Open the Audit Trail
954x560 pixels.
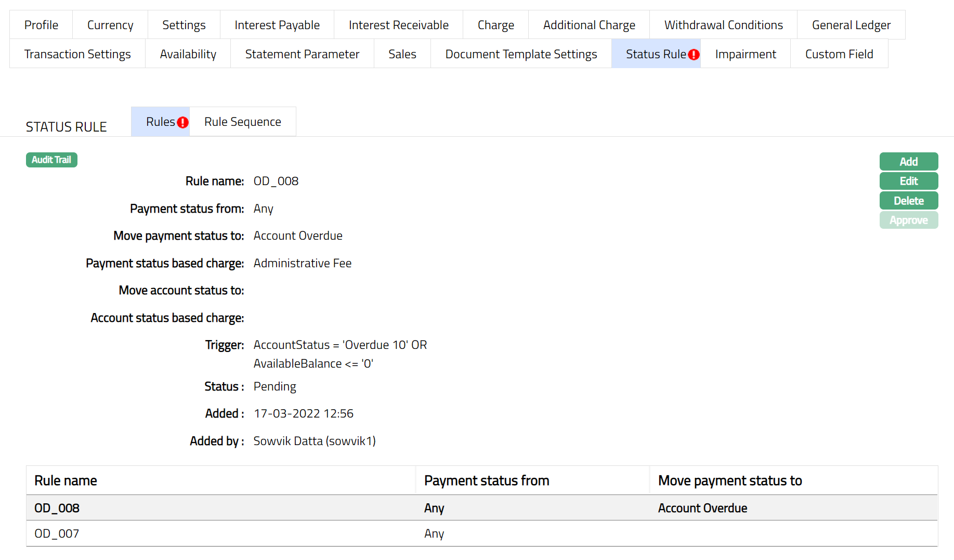click(51, 160)
